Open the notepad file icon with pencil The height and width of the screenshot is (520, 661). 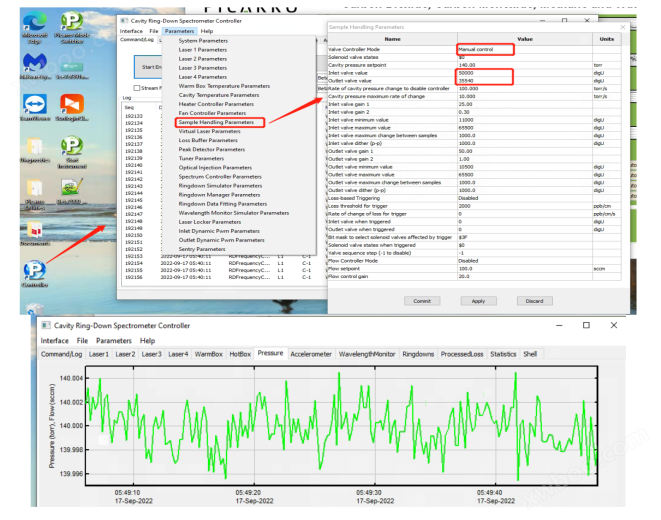click(x=72, y=189)
